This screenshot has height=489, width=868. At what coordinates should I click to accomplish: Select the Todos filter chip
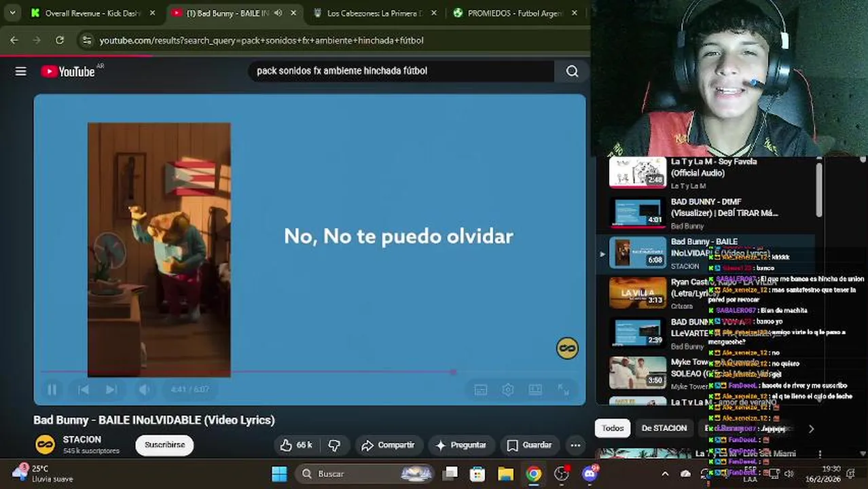tap(613, 428)
